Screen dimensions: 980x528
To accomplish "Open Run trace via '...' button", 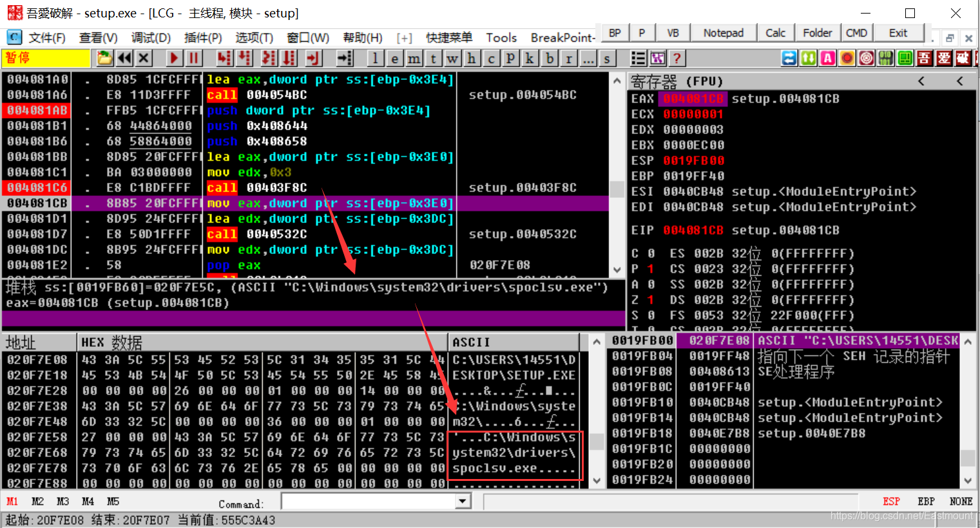I will click(588, 58).
